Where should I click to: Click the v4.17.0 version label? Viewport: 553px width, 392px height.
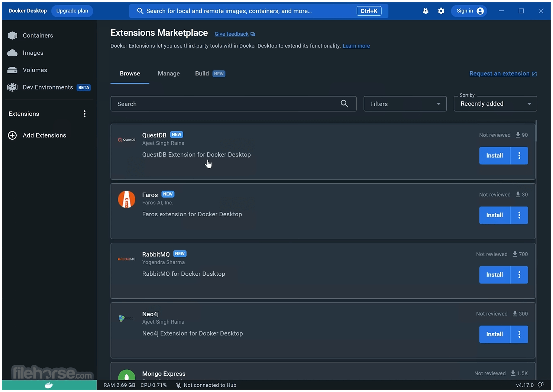(525, 385)
